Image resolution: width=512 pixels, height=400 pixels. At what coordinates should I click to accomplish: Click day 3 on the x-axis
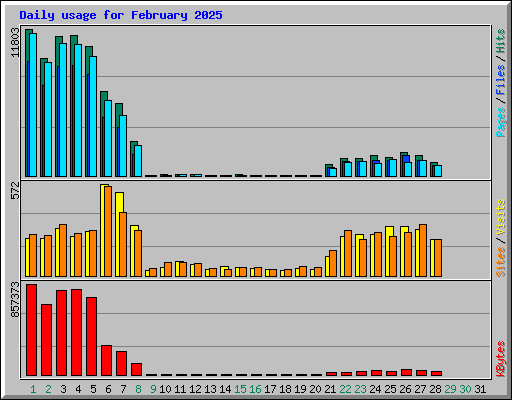click(63, 389)
